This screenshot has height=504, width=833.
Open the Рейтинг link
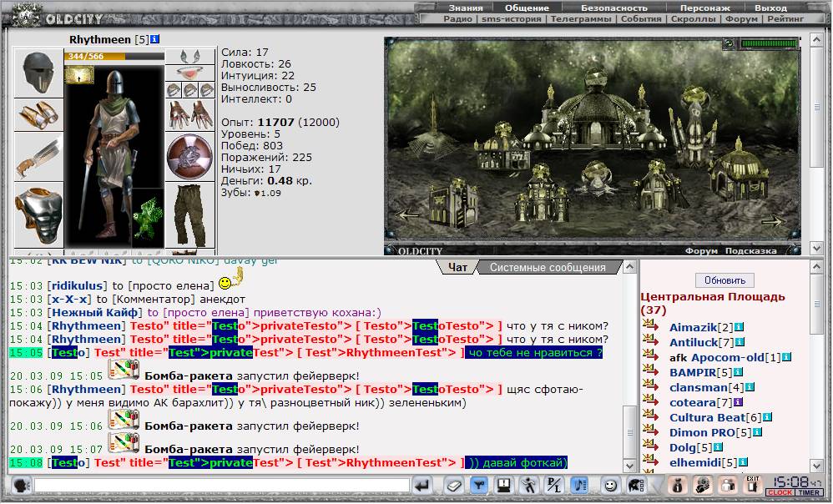click(x=785, y=18)
